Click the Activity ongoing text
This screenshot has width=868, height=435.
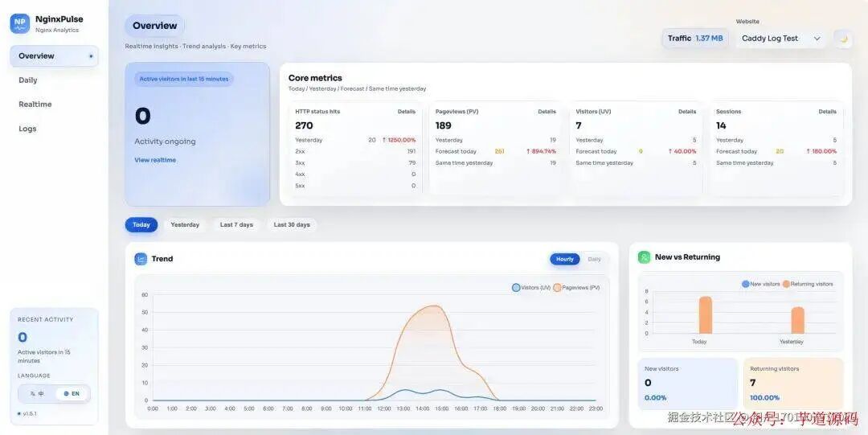[165, 142]
